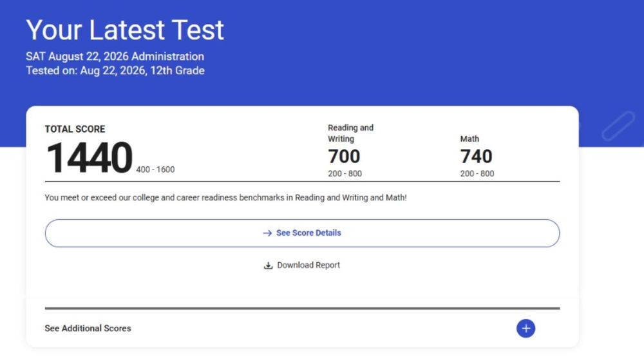The width and height of the screenshot is (644, 357).
Task: Click the arrow icon before See Score Details
Action: 267,233
